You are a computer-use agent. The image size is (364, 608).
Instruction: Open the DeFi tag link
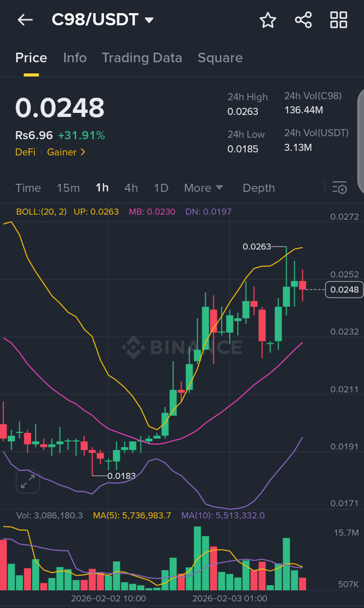(25, 152)
